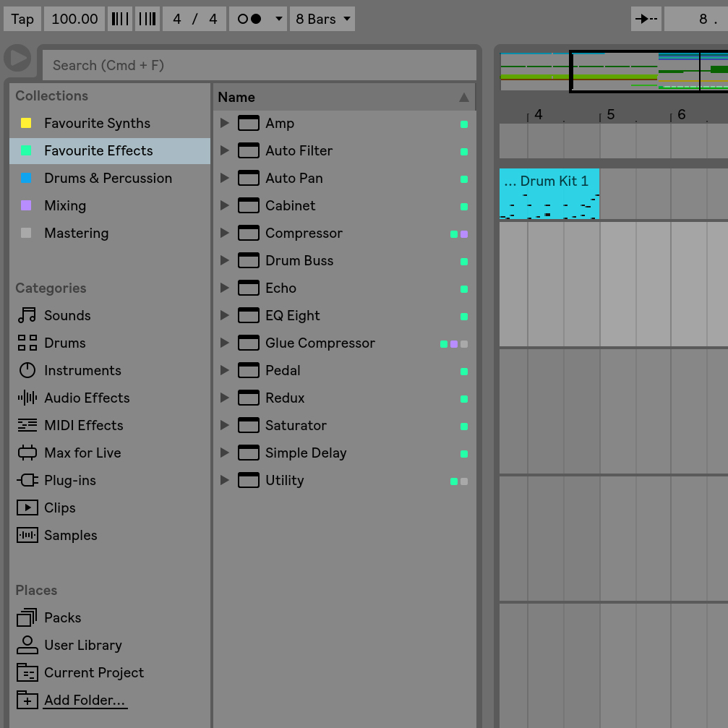Viewport: 728px width, 728px height.
Task: Click the purple tag on Compressor row
Action: pyautogui.click(x=464, y=234)
